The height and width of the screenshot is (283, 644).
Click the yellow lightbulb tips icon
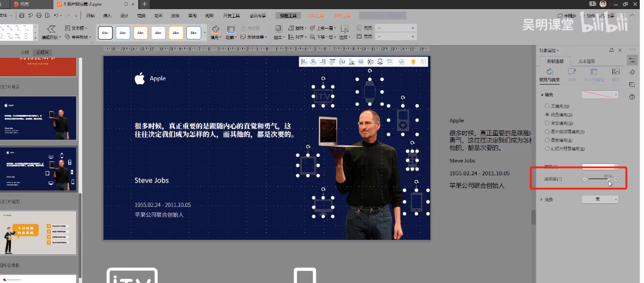(x=413, y=61)
